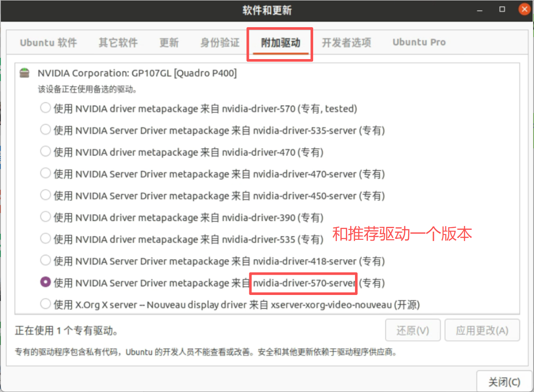
Task: Select nvidia-driver-570 (tested) radio option
Action: coord(45,108)
